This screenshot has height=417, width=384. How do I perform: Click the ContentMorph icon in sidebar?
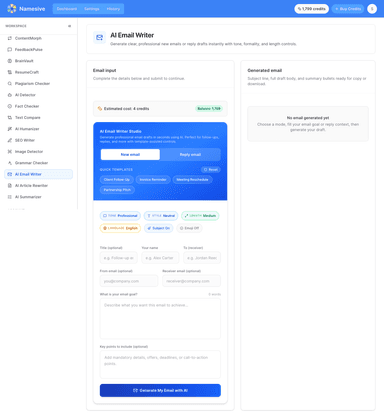coord(10,38)
